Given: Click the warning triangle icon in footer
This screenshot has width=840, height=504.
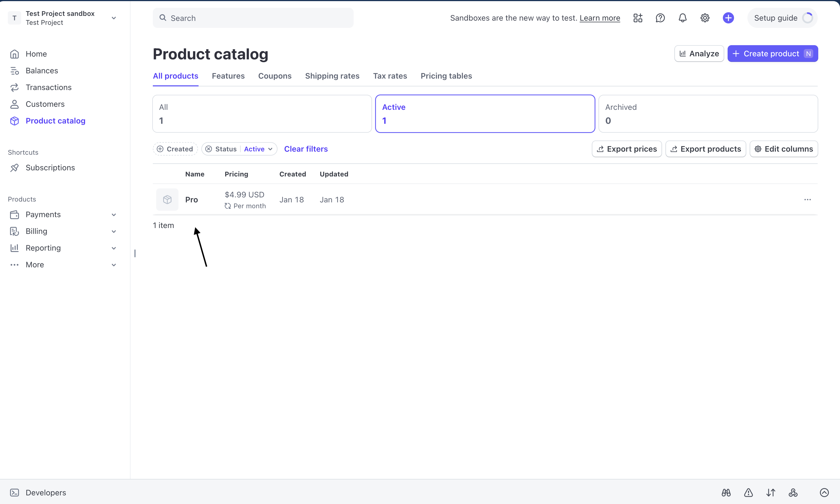Looking at the screenshot, I should (748, 493).
